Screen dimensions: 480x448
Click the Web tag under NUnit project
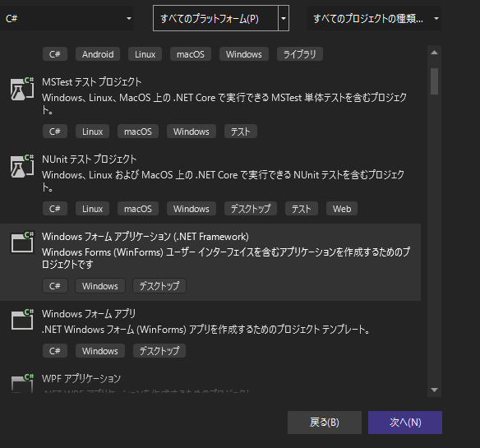tap(342, 209)
